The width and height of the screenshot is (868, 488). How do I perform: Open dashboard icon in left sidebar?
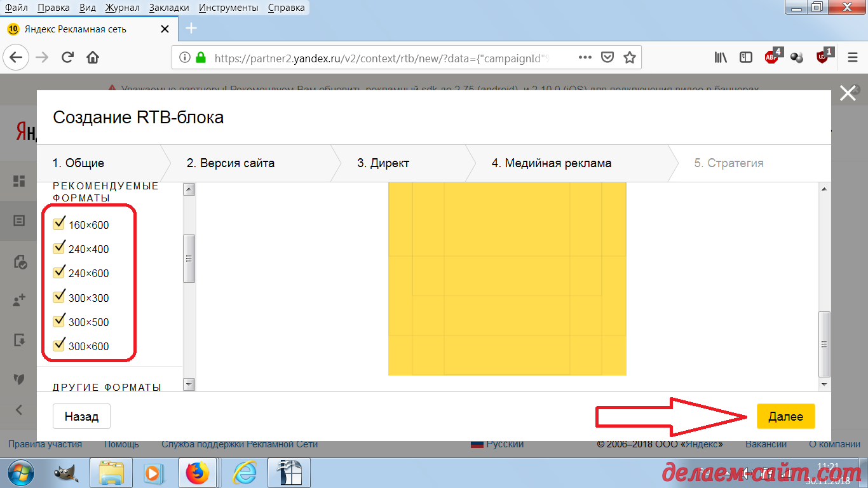click(x=19, y=181)
